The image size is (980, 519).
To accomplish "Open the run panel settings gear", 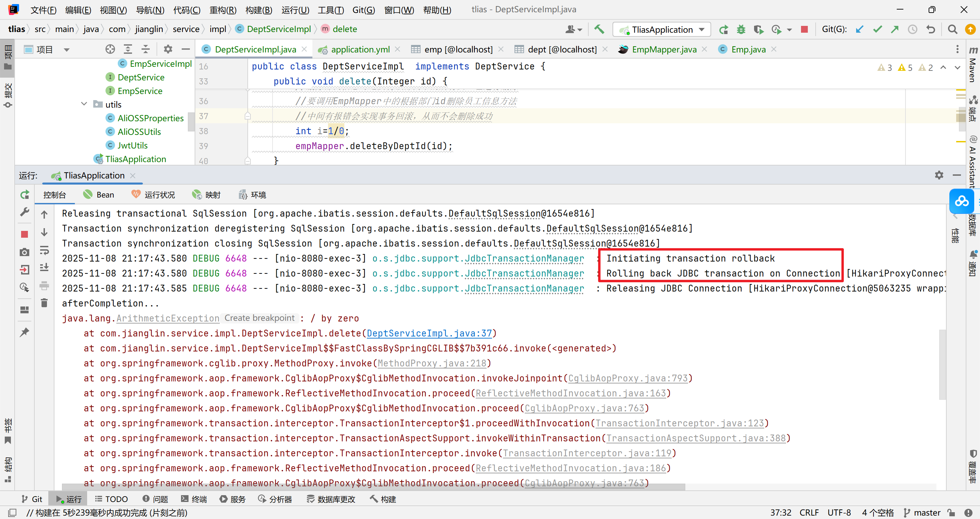I will pyautogui.click(x=939, y=175).
